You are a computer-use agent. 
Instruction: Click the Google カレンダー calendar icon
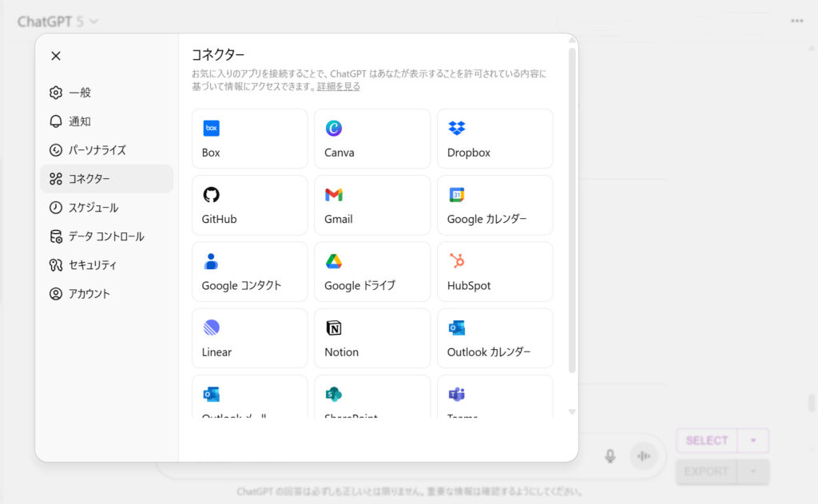[x=456, y=195]
